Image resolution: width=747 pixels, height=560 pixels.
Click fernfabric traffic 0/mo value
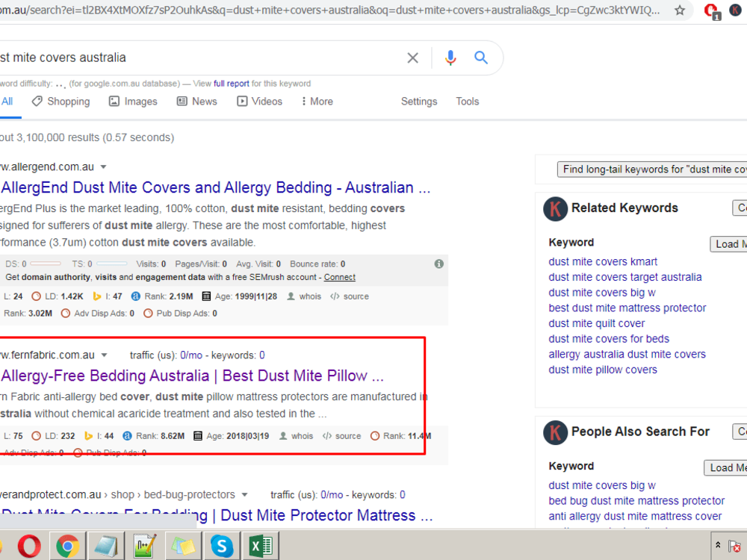(x=191, y=355)
